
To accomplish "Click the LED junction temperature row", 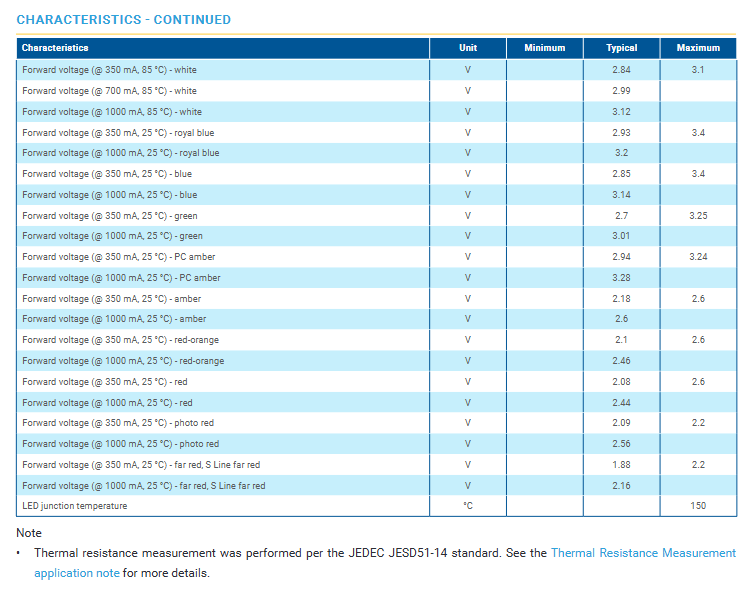I will 376,506.
